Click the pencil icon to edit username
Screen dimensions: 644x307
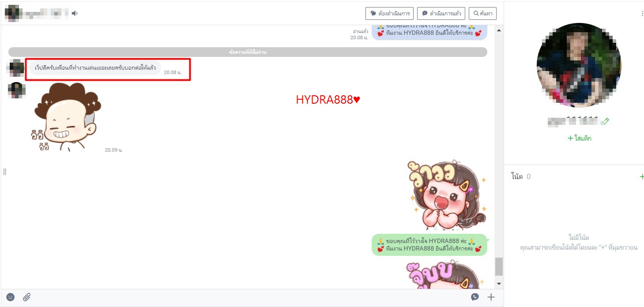606,120
